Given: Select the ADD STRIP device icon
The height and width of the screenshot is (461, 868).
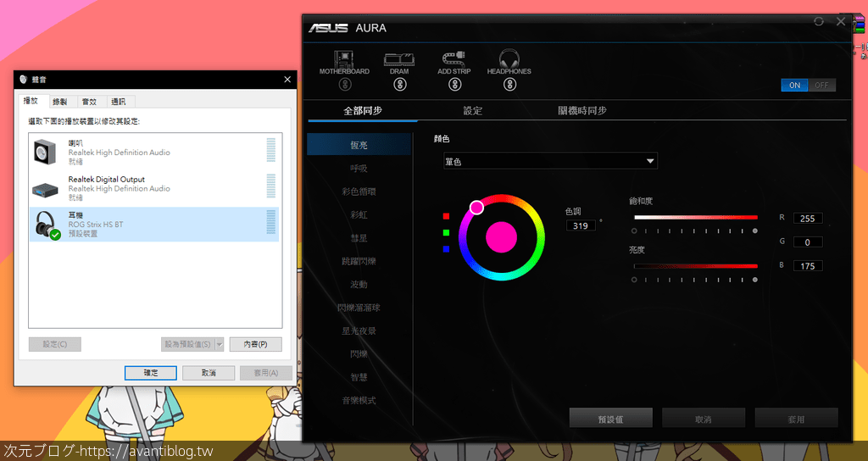Looking at the screenshot, I should click(x=454, y=62).
